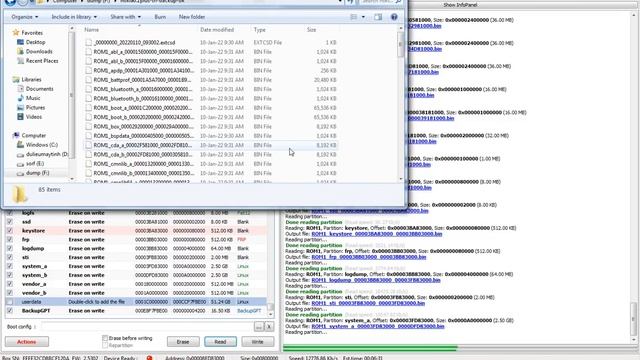Viewport: 640px width, 360px height.
Task: Open the Downloads folder icon in sidebar
Action: click(x=20, y=51)
